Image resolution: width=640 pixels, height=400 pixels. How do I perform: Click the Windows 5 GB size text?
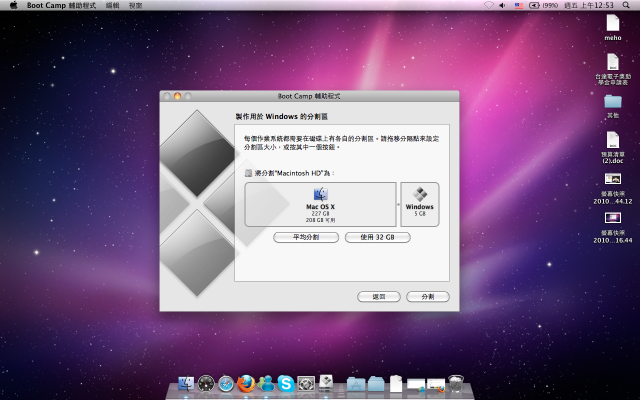tap(420, 213)
